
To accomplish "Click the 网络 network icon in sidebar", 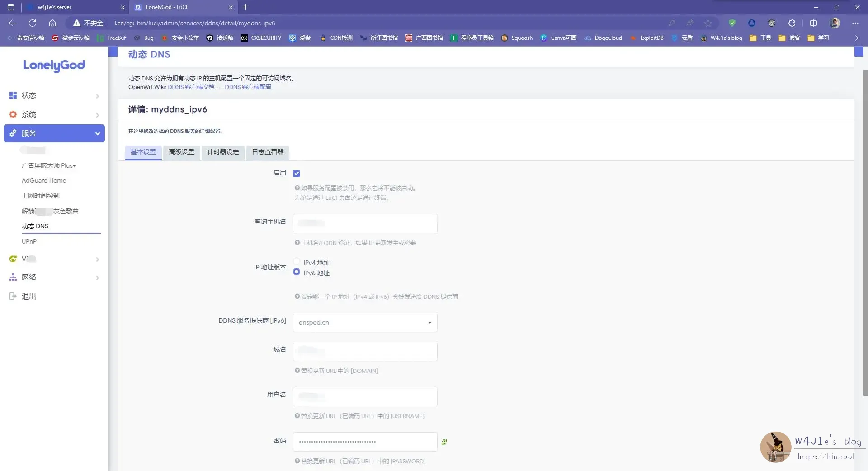I will (x=13, y=277).
